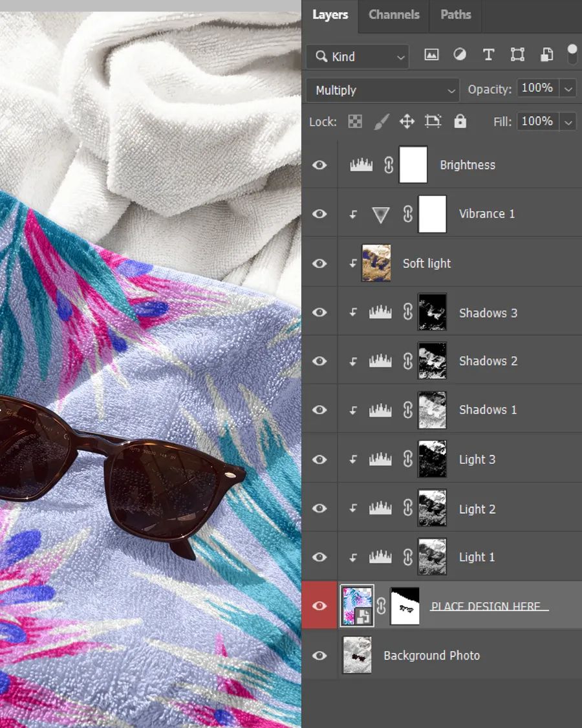Hide the Background Photo layer
Image resolution: width=582 pixels, height=728 pixels.
click(x=319, y=655)
